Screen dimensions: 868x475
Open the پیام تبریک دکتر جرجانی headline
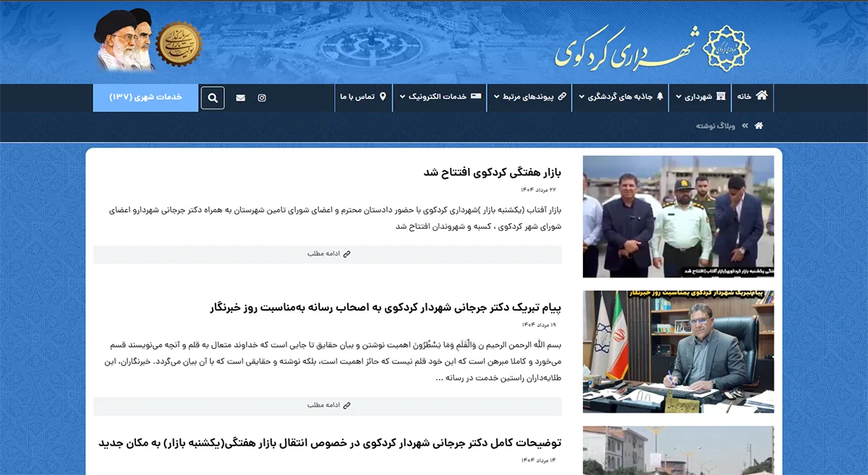[386, 307]
